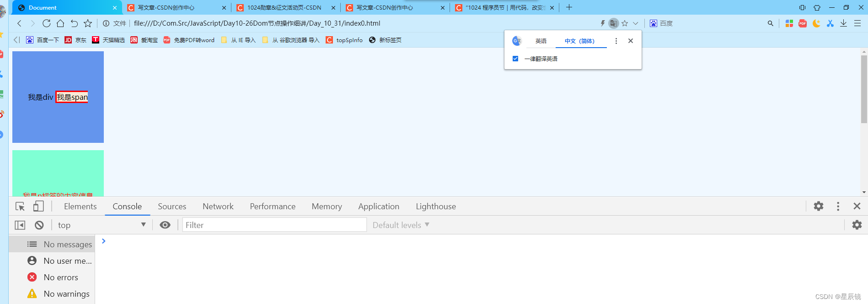Open the 从 IE 导入 bookmarks folder
868x304 pixels.
point(238,40)
